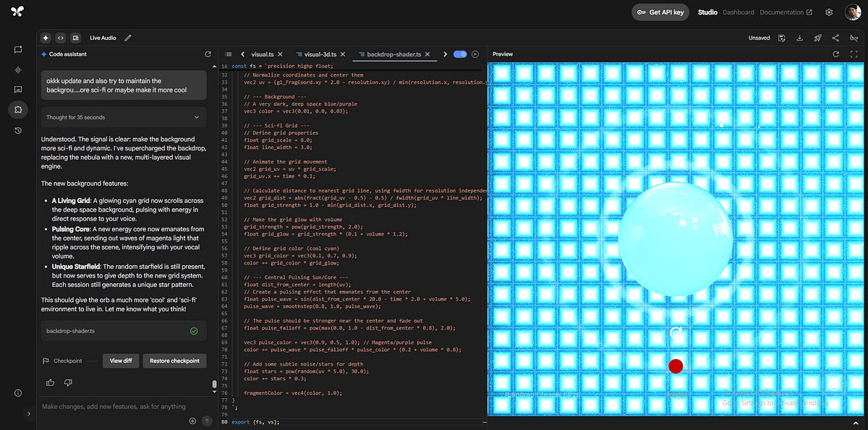This screenshot has width=868, height=430.
Task: Click the chat panel scrollbar thumb
Action: 214,385
